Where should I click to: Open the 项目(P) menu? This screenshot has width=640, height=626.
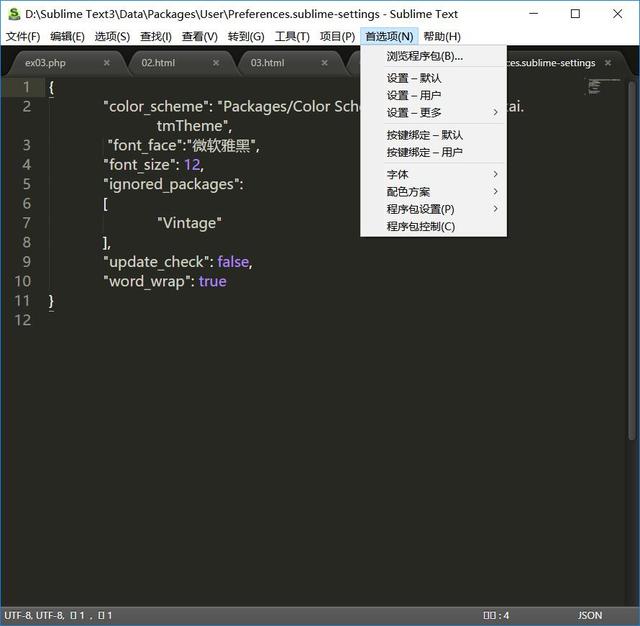[337, 37]
